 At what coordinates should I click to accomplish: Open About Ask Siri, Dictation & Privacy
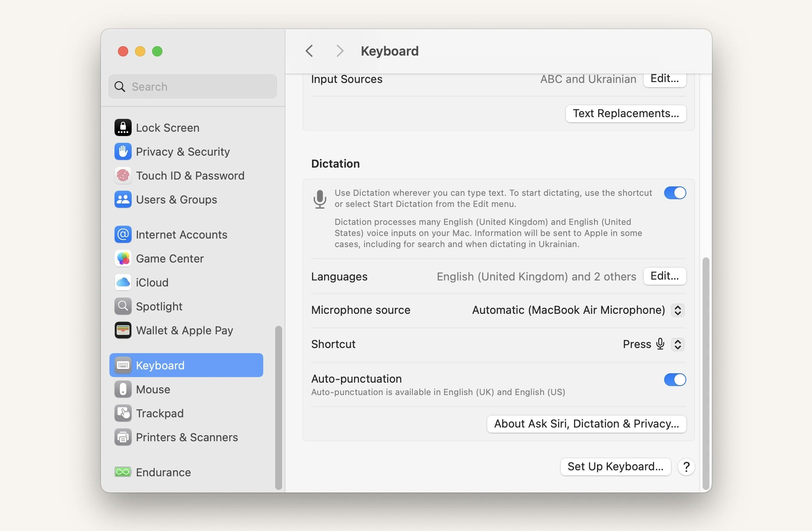(586, 424)
